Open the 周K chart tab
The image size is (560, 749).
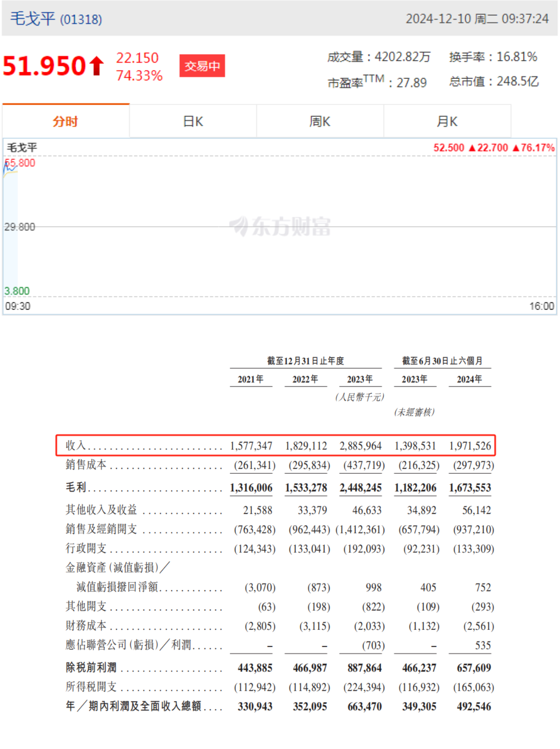(320, 121)
